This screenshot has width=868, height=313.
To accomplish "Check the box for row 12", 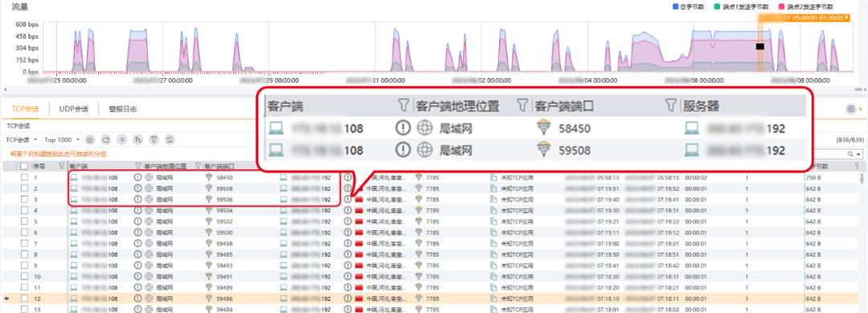I will tap(24, 298).
